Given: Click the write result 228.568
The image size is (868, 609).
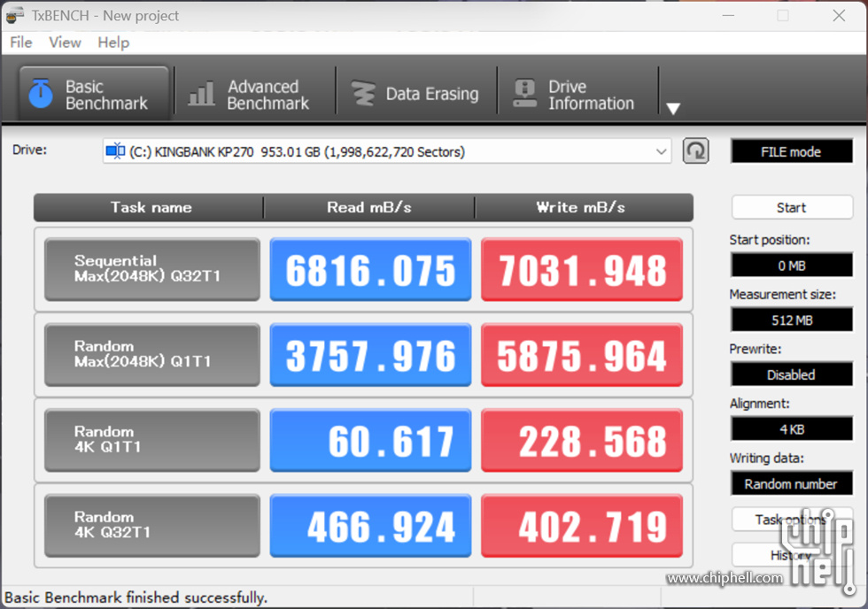Looking at the screenshot, I should click(x=582, y=440).
